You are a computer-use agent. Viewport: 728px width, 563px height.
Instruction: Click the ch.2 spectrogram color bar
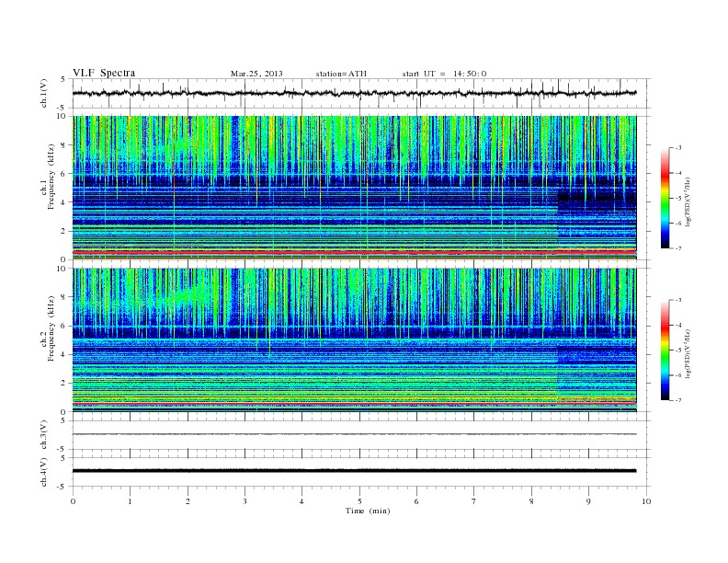[x=665, y=350]
